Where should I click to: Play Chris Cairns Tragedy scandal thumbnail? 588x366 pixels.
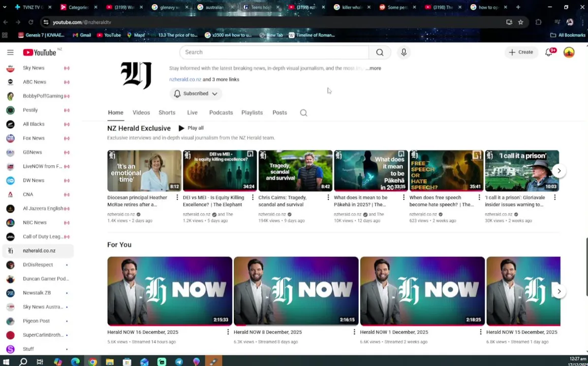[x=295, y=171]
